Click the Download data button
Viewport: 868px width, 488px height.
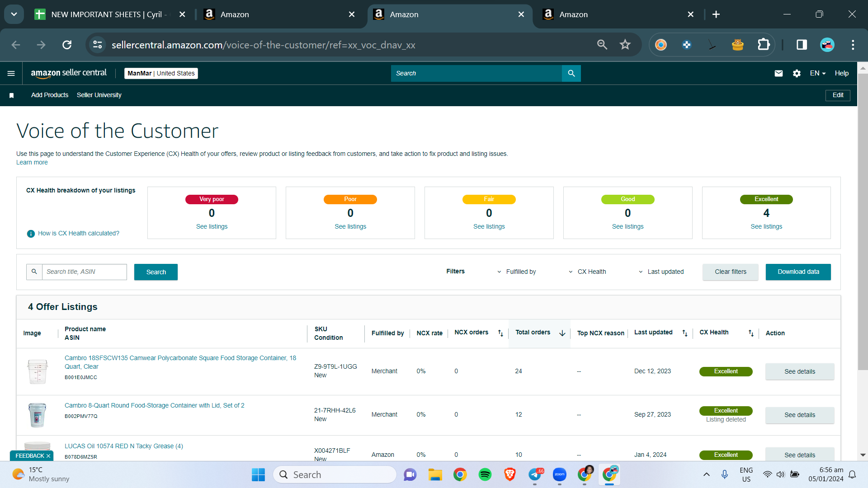click(x=798, y=272)
